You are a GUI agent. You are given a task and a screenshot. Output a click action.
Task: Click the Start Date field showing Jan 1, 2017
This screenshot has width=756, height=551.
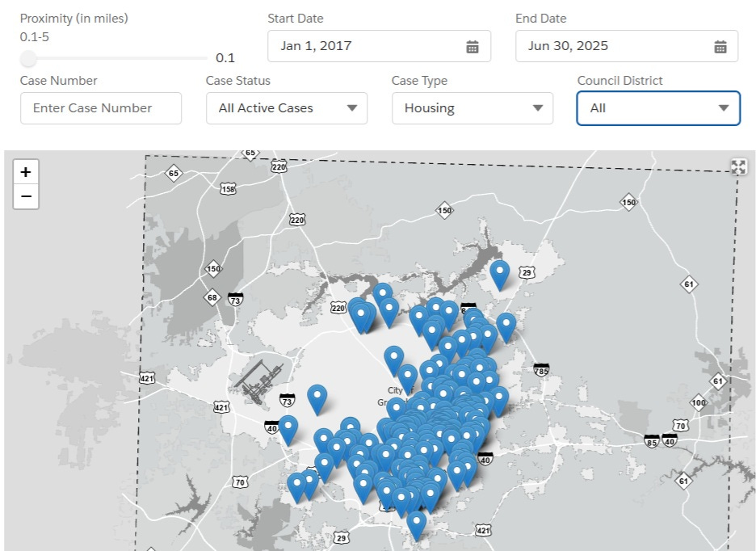[x=379, y=46]
